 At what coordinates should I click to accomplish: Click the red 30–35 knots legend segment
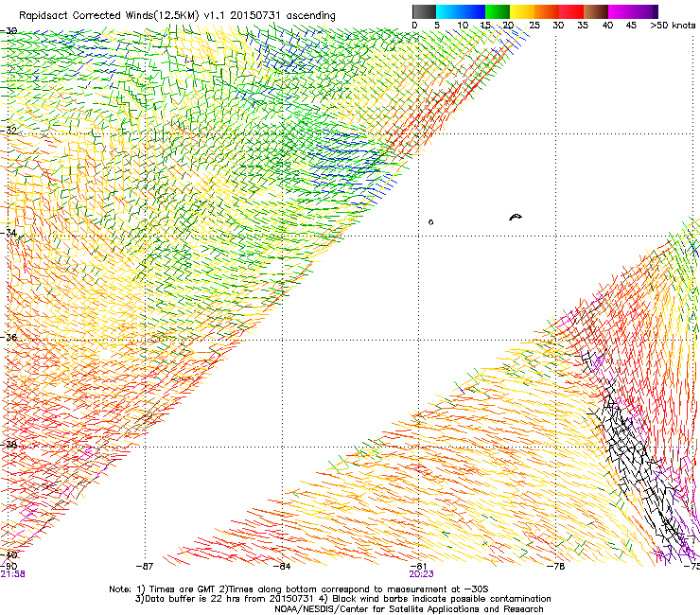571,11
